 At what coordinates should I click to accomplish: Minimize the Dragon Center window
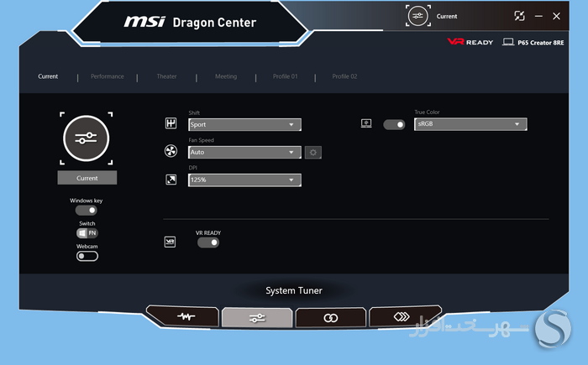(539, 16)
